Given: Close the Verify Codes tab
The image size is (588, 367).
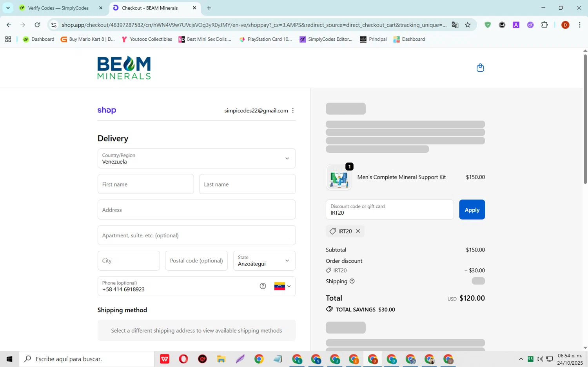Looking at the screenshot, I should (101, 8).
